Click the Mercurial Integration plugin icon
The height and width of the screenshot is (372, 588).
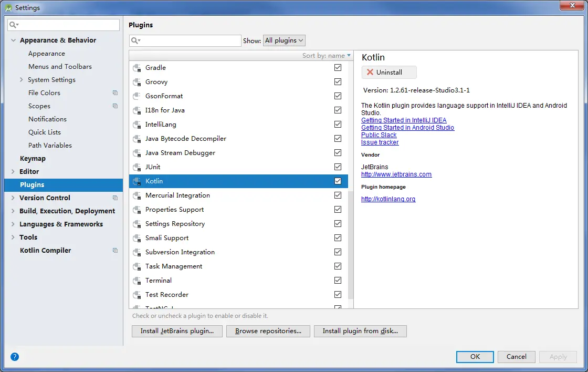click(137, 195)
